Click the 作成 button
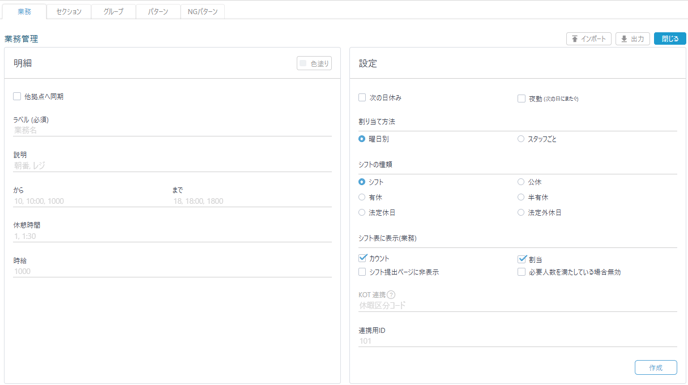The image size is (688, 385). (x=656, y=367)
